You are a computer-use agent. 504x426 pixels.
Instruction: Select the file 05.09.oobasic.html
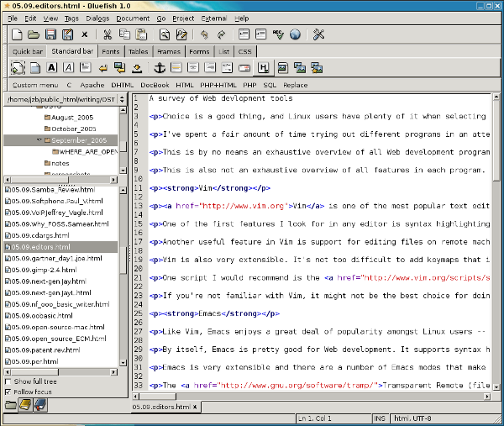pos(39,316)
